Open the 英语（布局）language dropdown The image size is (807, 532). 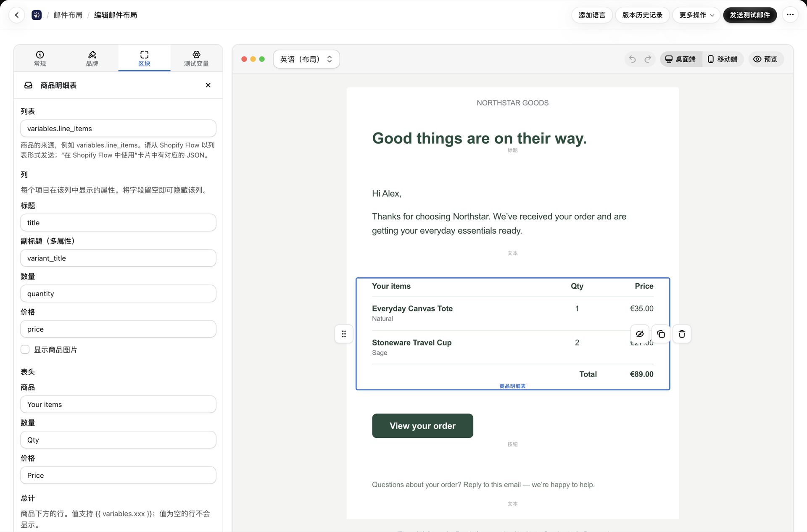(x=306, y=59)
